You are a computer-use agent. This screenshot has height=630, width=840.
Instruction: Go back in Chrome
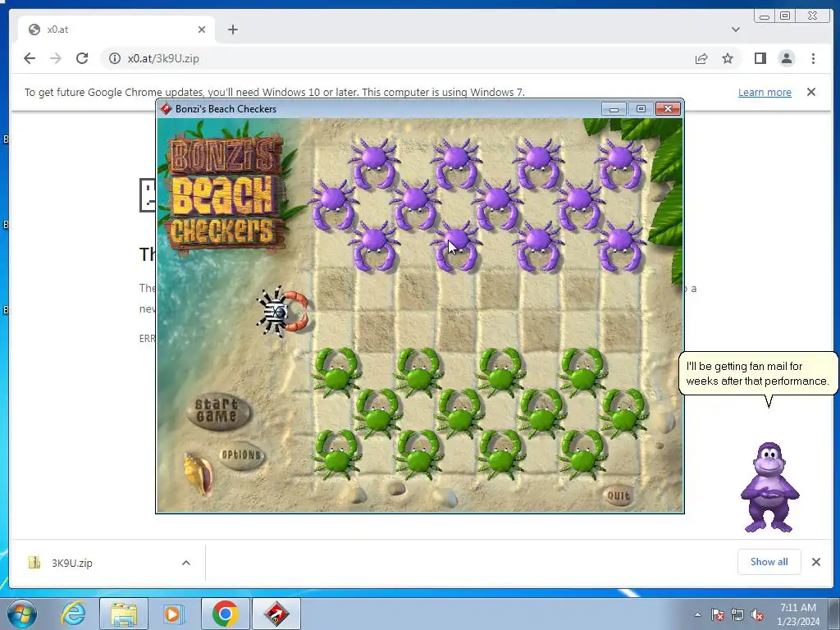point(30,58)
